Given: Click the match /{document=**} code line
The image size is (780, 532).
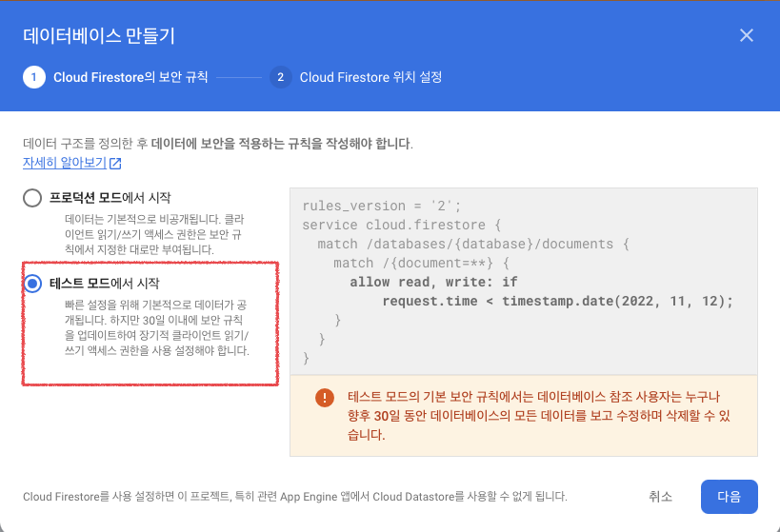Looking at the screenshot, I should pyautogui.click(x=421, y=263).
